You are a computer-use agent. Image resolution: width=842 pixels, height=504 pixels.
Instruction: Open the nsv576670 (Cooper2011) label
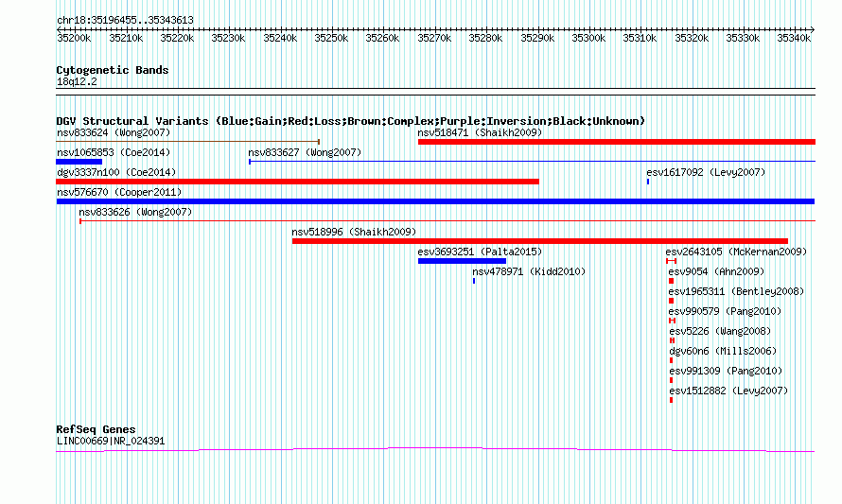[x=119, y=192]
